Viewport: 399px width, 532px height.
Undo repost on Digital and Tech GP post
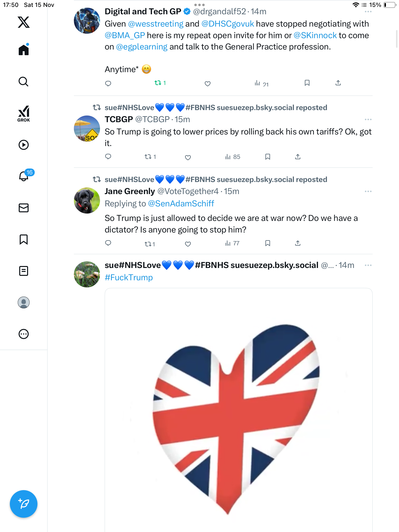pyautogui.click(x=160, y=83)
